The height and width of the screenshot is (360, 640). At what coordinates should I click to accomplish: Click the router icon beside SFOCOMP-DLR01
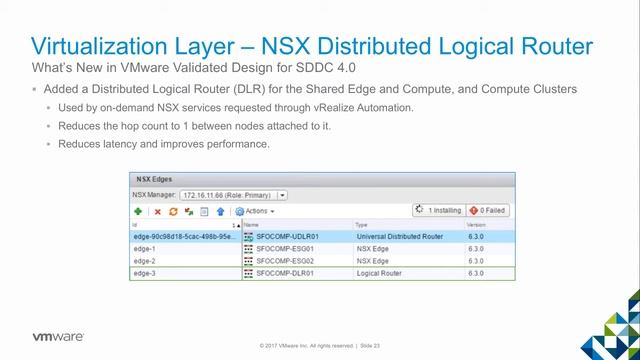(x=248, y=273)
